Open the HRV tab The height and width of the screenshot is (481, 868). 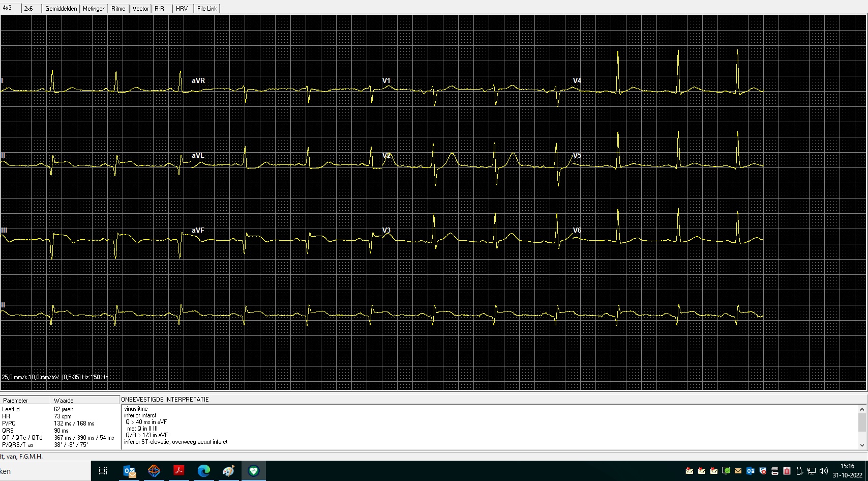(x=182, y=9)
